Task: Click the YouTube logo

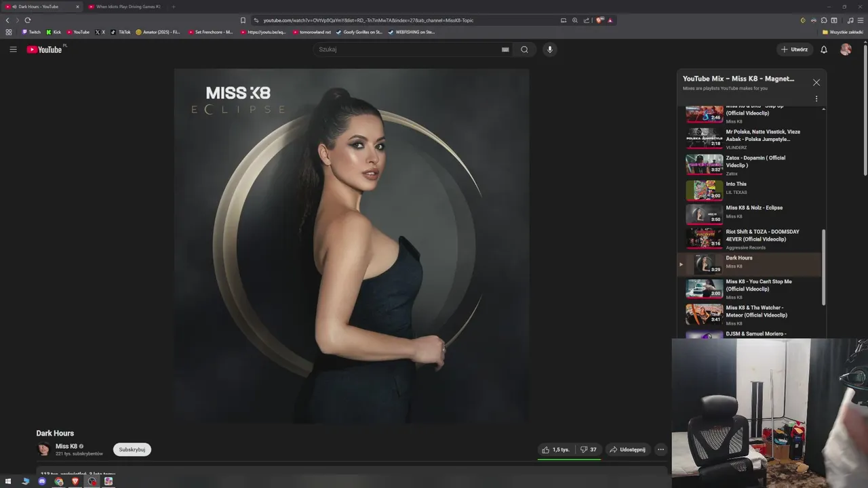Action: coord(44,49)
